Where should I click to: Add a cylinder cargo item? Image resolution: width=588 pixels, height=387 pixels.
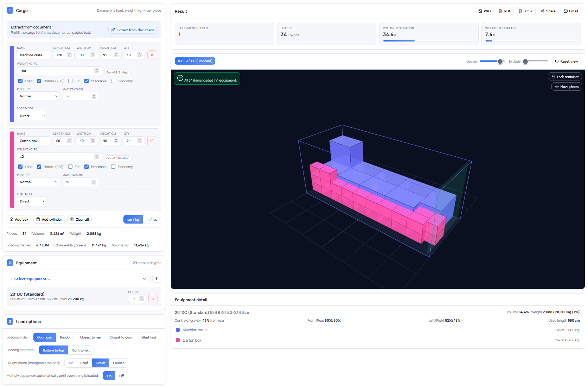pyautogui.click(x=49, y=219)
